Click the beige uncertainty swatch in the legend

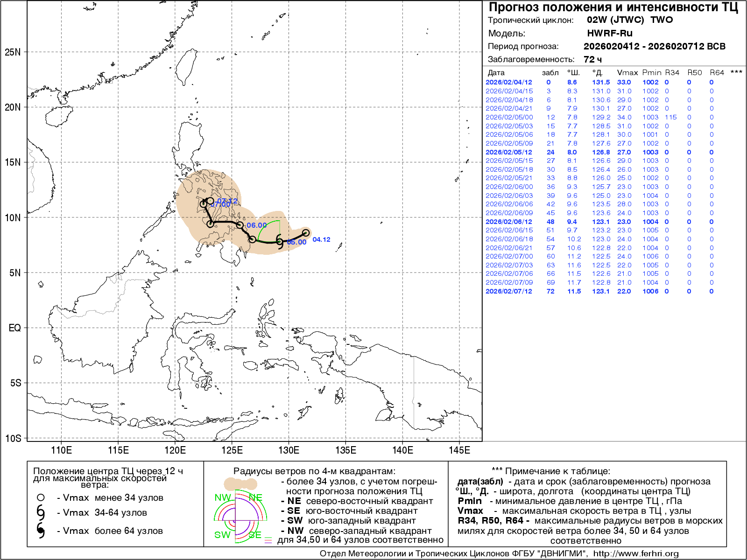240,483
